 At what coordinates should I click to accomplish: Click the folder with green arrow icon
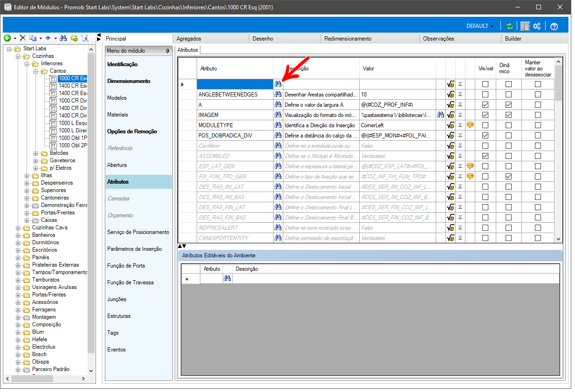coord(74,38)
